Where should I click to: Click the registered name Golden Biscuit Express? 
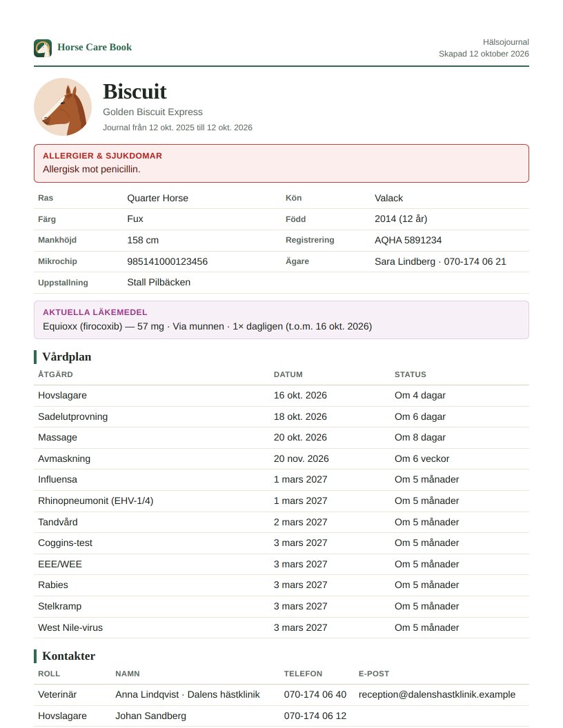click(153, 112)
